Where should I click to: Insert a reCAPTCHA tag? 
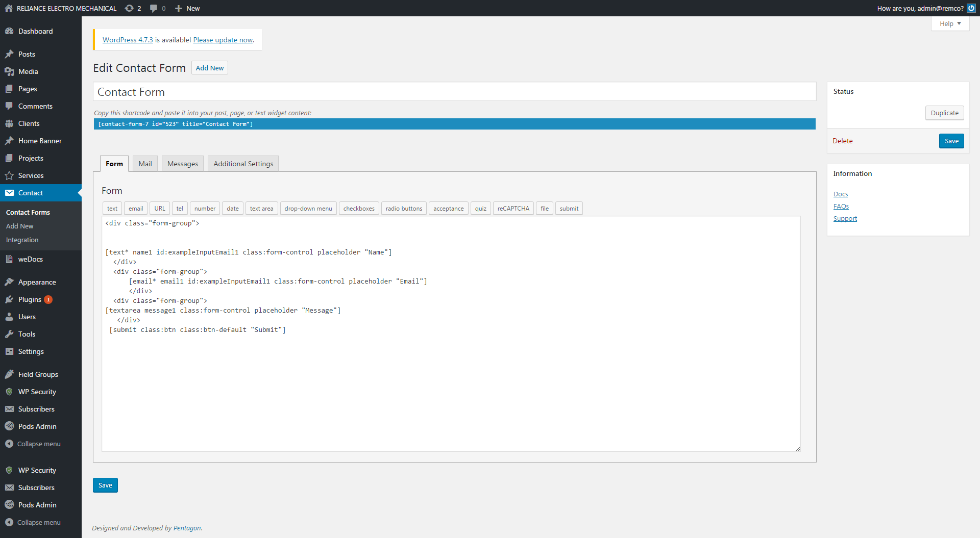513,209
